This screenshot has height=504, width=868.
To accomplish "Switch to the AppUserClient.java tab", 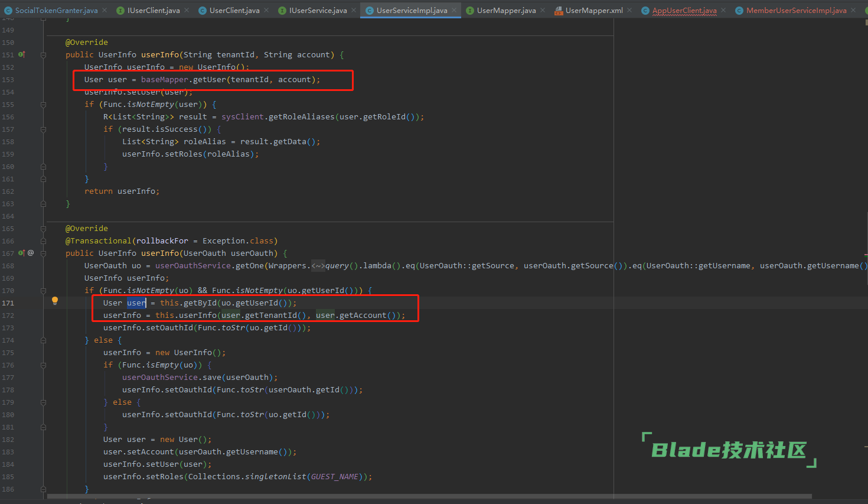I will 684,11.
